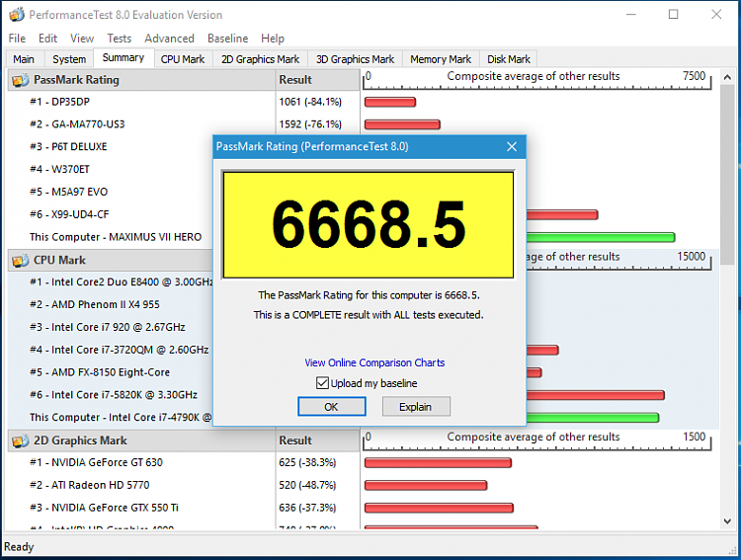Click the red bar for DP35DP
This screenshot has height=560, width=741.
pyautogui.click(x=390, y=102)
